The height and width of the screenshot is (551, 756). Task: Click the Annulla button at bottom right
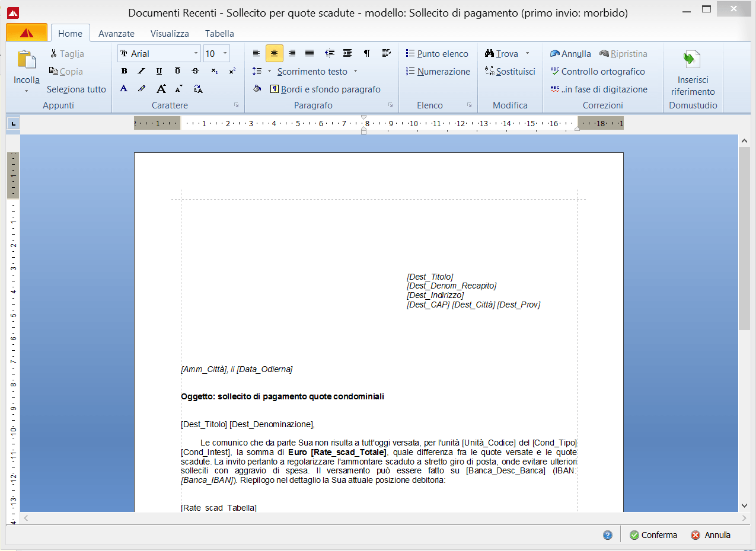(711, 535)
